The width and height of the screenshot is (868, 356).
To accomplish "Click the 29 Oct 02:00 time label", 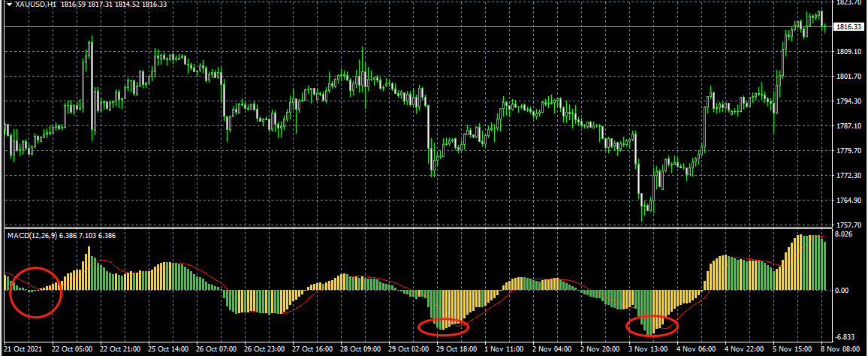I will tap(408, 350).
